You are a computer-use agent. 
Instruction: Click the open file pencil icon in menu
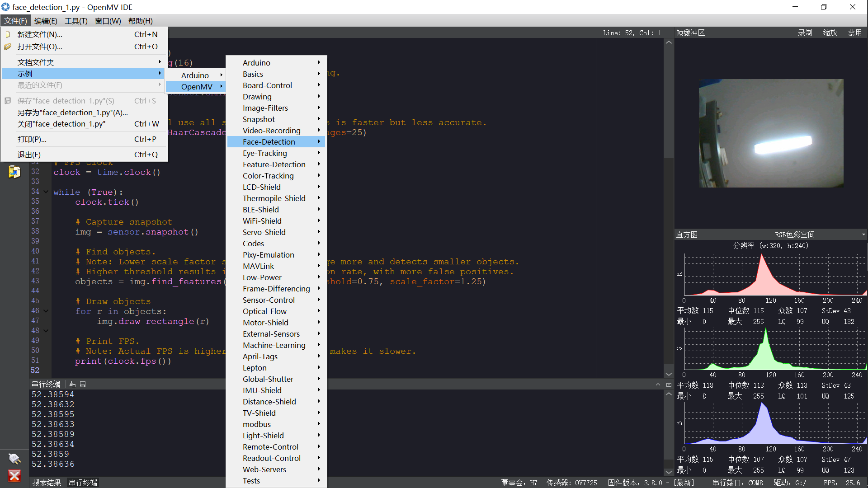pos(8,47)
